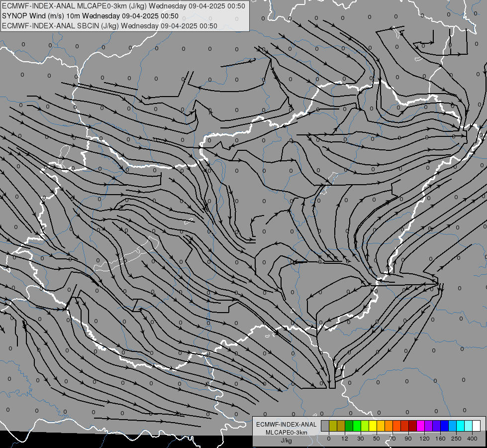Click the gray swatch in the MLCAPE legend

(x=325, y=426)
